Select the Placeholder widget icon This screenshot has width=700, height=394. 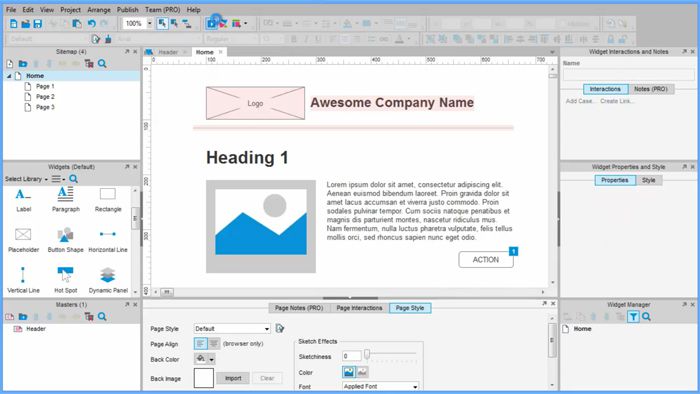coord(23,234)
